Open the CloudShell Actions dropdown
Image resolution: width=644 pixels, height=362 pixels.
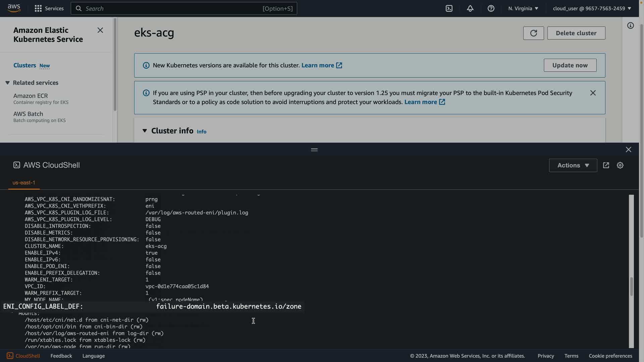click(x=573, y=165)
